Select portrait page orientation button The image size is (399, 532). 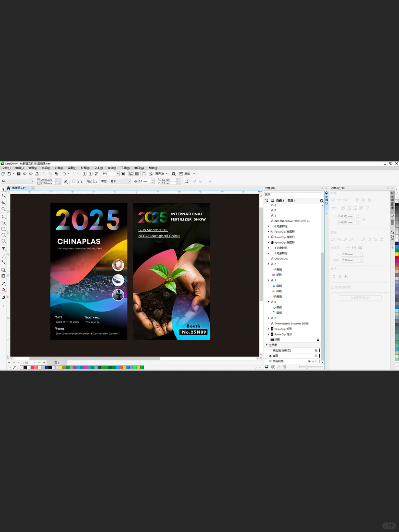(x=74, y=181)
